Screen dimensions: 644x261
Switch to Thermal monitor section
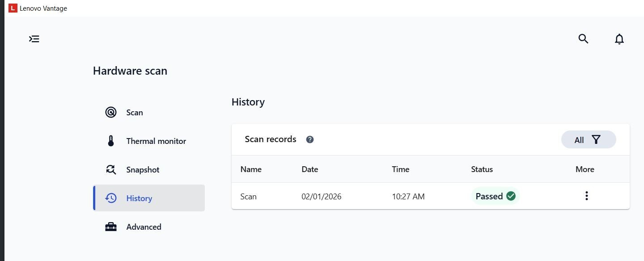click(149, 141)
